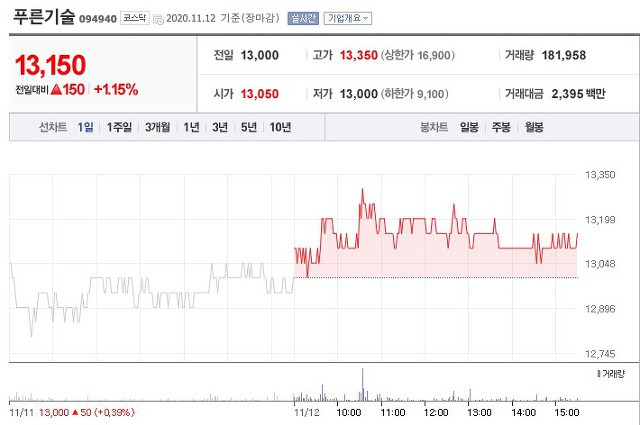The width and height of the screenshot is (640, 425).
Task: Switch to the 1주일 chart period
Action: (x=119, y=127)
